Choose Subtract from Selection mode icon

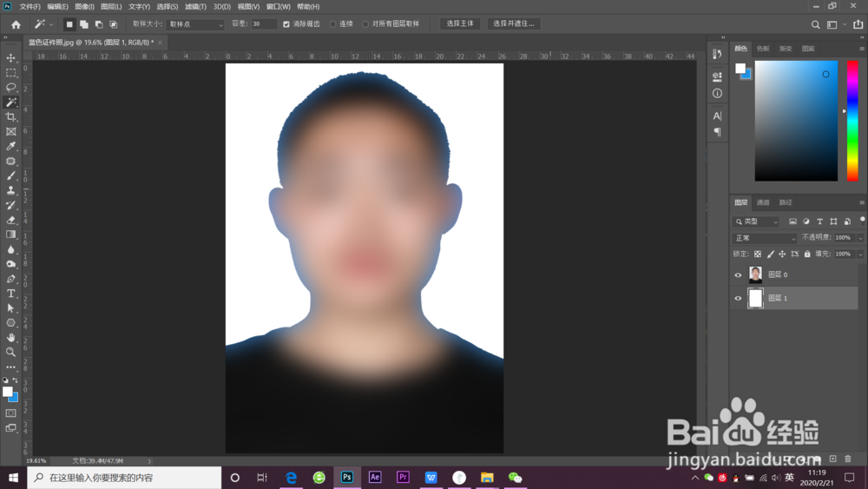pyautogui.click(x=99, y=24)
